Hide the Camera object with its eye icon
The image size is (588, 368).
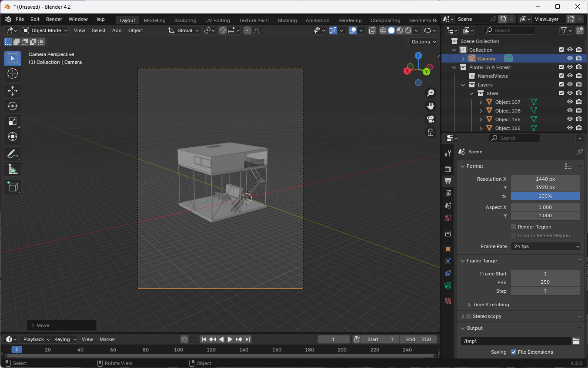coord(570,58)
